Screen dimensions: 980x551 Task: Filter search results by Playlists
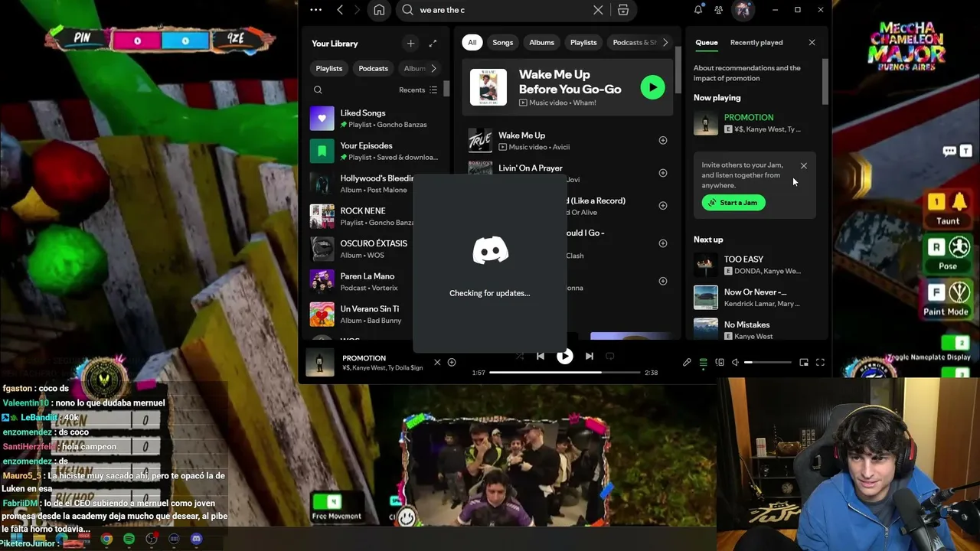[x=583, y=43]
